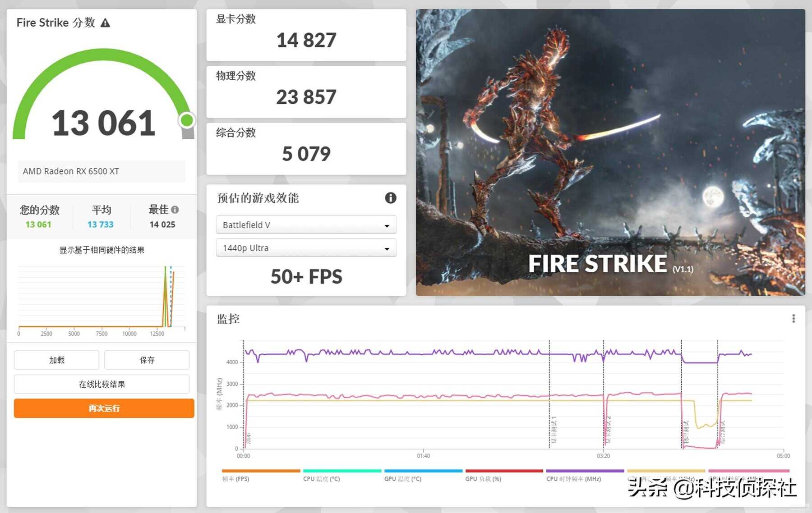Toggle the 帧率 (FPS) legend item

(261, 475)
